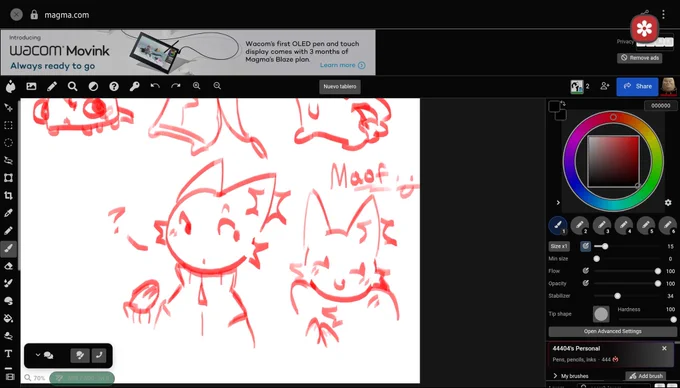Viewport: 680px width, 388px height.
Task: Redo the last undone stroke
Action: click(176, 86)
